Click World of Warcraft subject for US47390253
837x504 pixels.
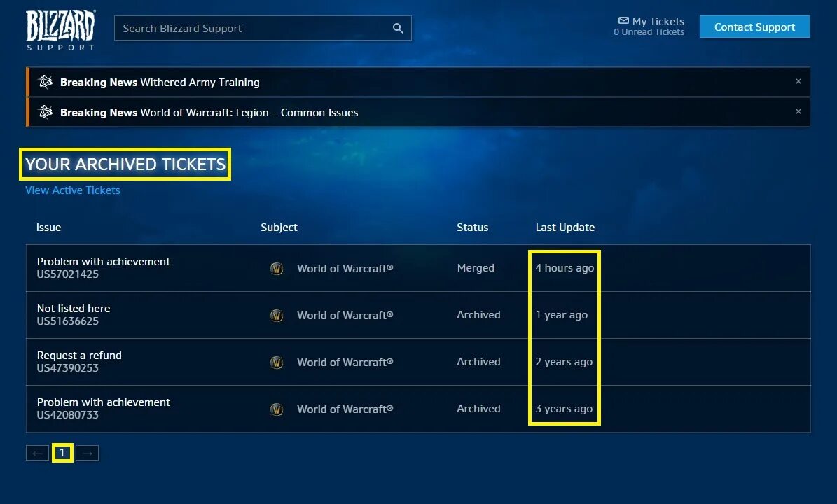[345, 362]
